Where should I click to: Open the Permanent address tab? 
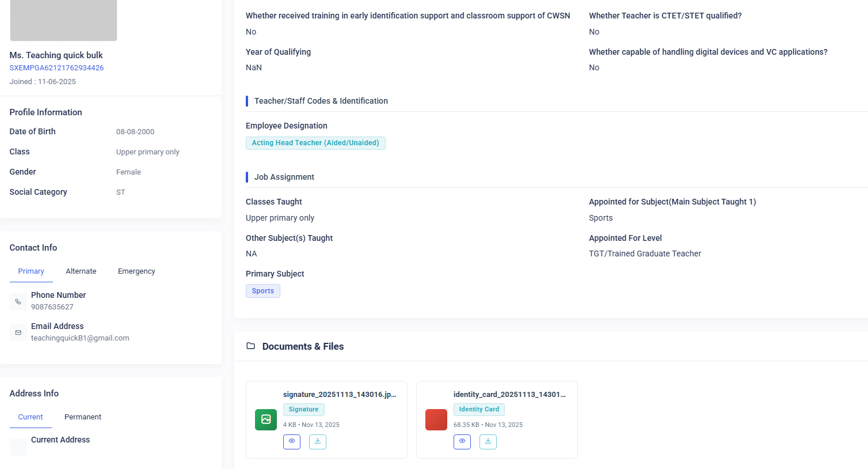(x=83, y=417)
